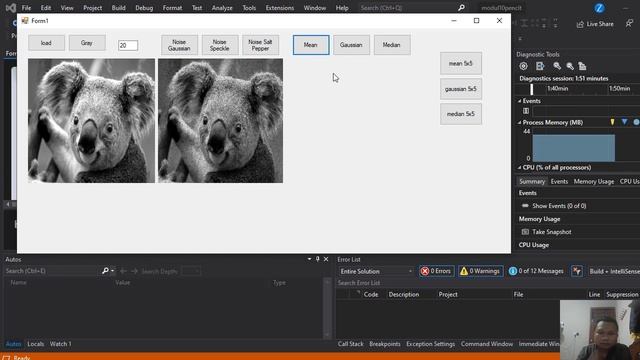Click clear error list filter icon
The image size is (640, 360).
577,271
